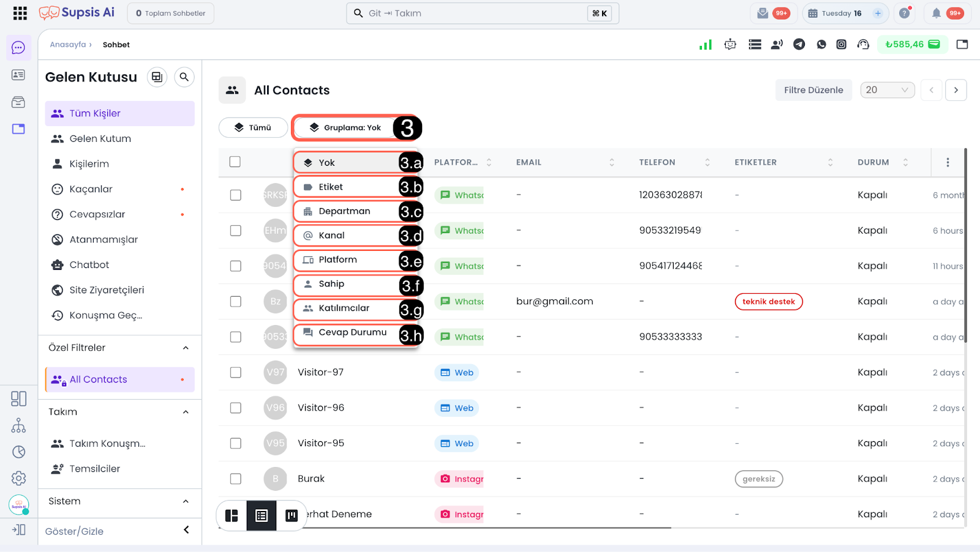
Task: Toggle the select-all header checkbox
Action: (235, 162)
